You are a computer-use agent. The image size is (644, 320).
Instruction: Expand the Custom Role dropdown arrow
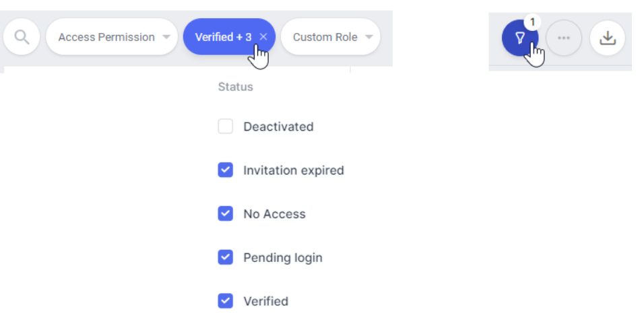click(369, 37)
